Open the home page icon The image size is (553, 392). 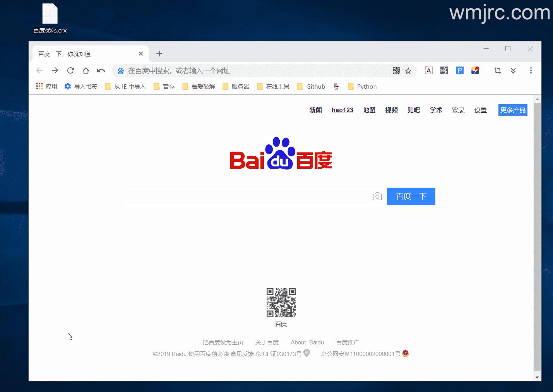pos(86,70)
